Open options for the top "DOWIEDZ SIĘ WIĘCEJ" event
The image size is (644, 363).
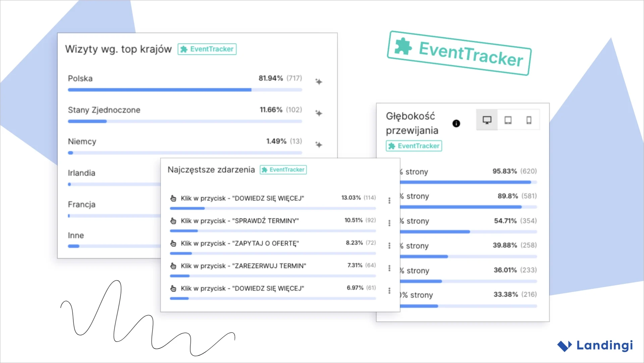(x=389, y=200)
